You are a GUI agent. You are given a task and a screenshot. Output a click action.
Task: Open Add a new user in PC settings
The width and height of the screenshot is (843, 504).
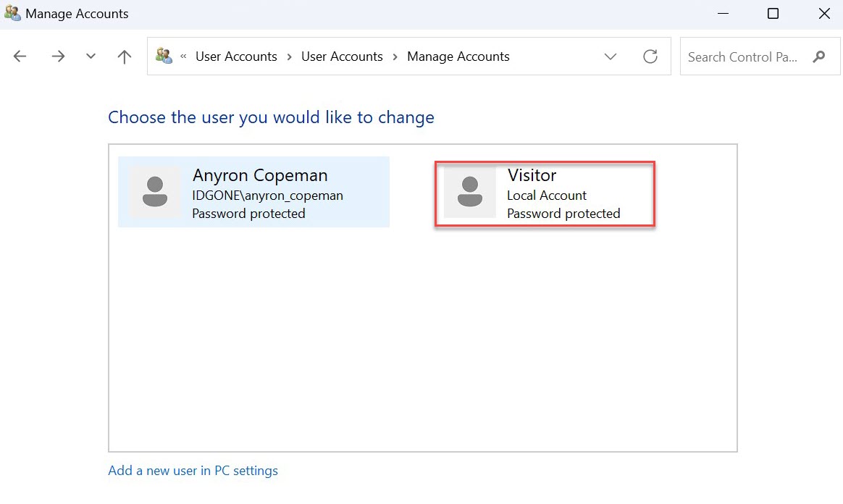tap(193, 471)
